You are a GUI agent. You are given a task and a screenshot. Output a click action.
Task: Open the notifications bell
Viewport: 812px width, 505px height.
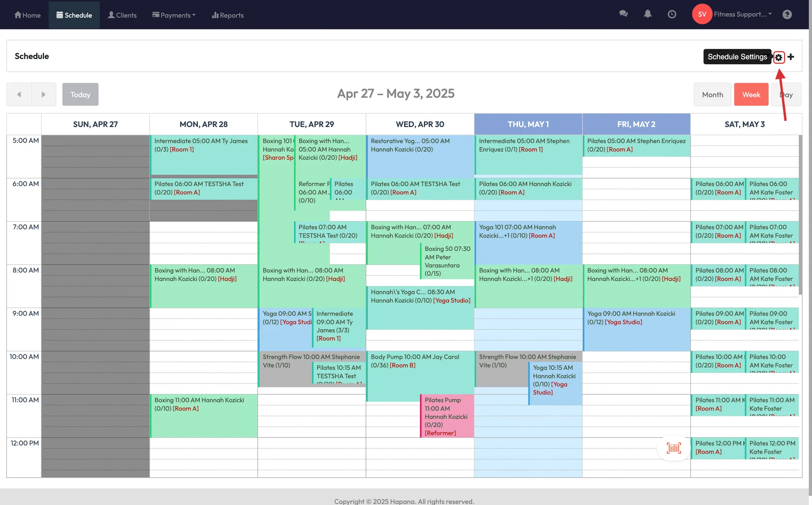click(647, 14)
